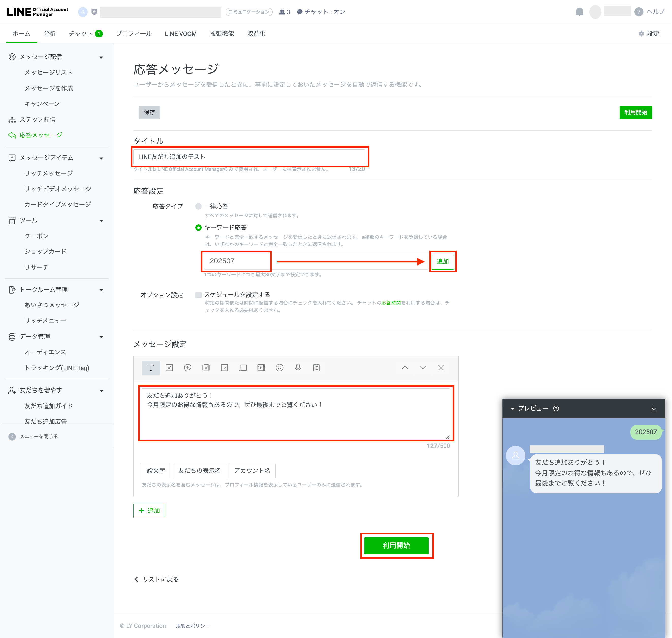
Task: Click ＋追加 message block button
Action: [149, 511]
